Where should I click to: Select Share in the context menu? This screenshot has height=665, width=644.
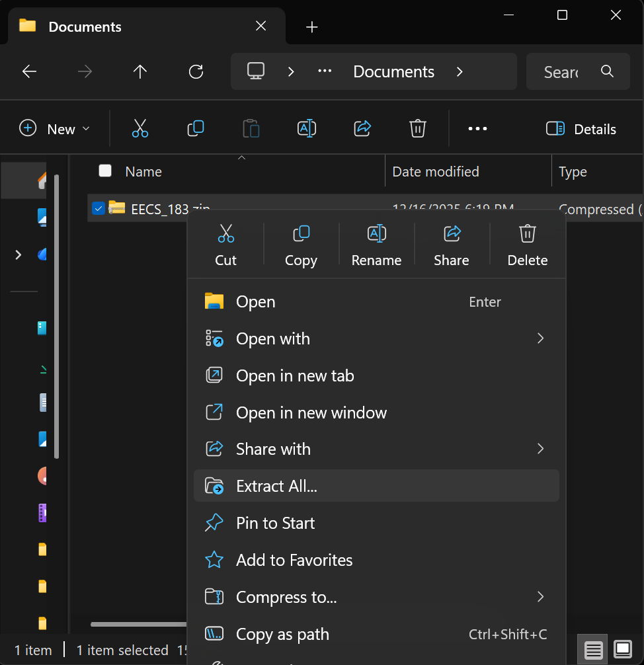(452, 245)
